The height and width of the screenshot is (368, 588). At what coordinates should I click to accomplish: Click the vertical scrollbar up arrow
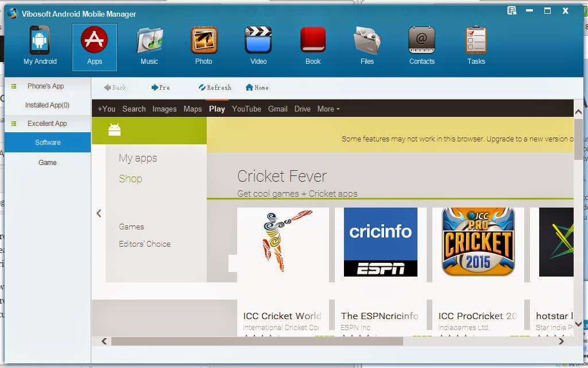(578, 112)
